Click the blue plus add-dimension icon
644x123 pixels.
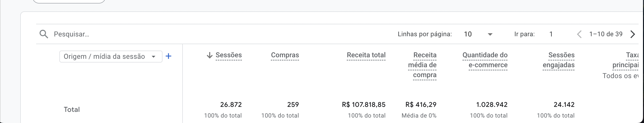coord(168,56)
